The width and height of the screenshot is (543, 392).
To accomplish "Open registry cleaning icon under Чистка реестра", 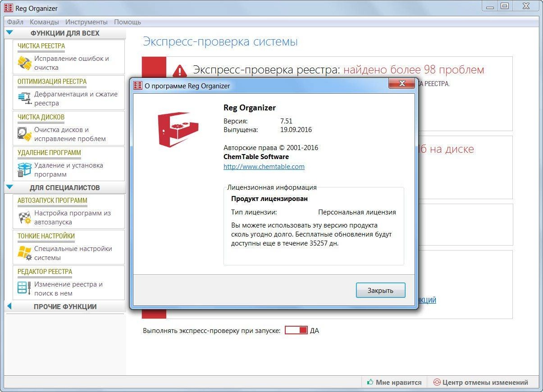I will point(24,63).
